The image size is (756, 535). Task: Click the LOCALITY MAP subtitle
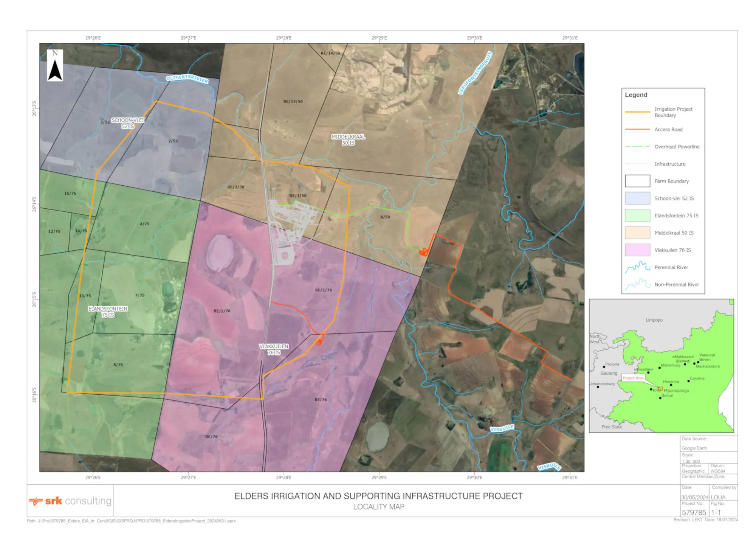pos(379,507)
